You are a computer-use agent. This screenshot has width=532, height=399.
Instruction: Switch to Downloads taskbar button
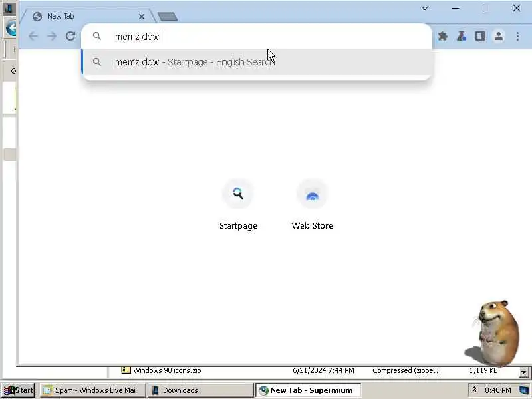201,390
